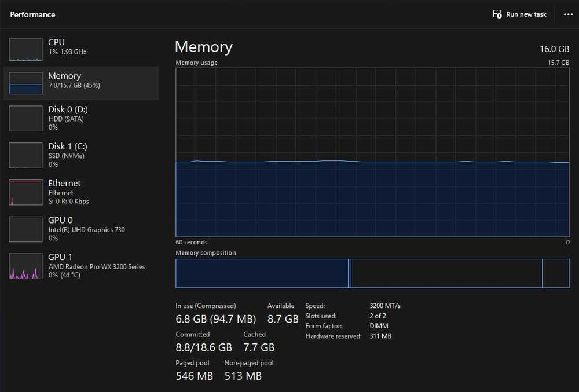Image resolution: width=579 pixels, height=392 pixels.
Task: Click the in-use segment of memory composition bar
Action: [262, 273]
